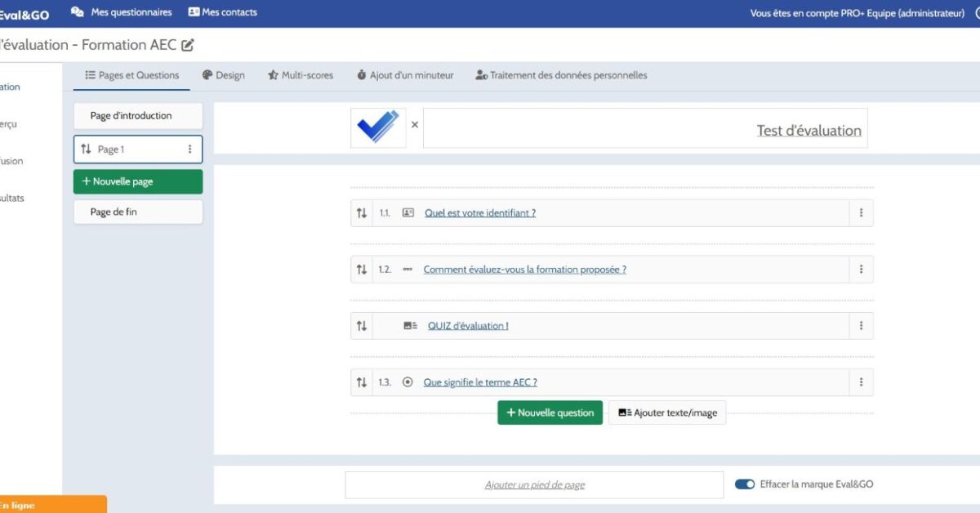Screen dimensions: 980x513
Task: Switch to the Design tab
Action: (225, 74)
